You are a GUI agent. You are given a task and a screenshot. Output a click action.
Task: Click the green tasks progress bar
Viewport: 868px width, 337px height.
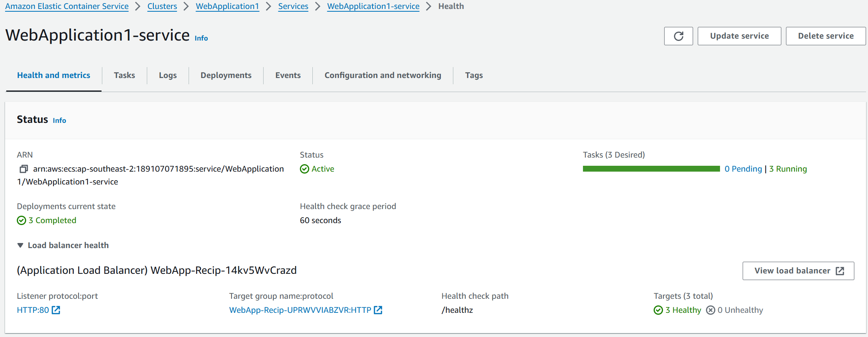651,169
